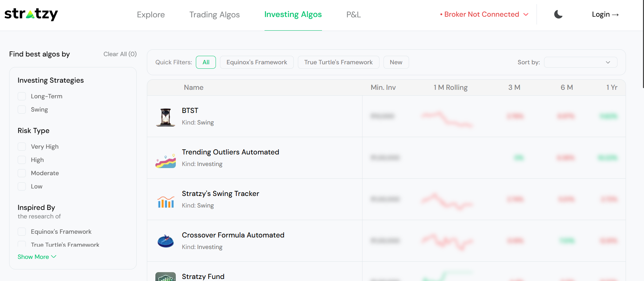Image resolution: width=644 pixels, height=281 pixels.
Task: Click the page vertical scrollbar
Action: tap(643, 44)
